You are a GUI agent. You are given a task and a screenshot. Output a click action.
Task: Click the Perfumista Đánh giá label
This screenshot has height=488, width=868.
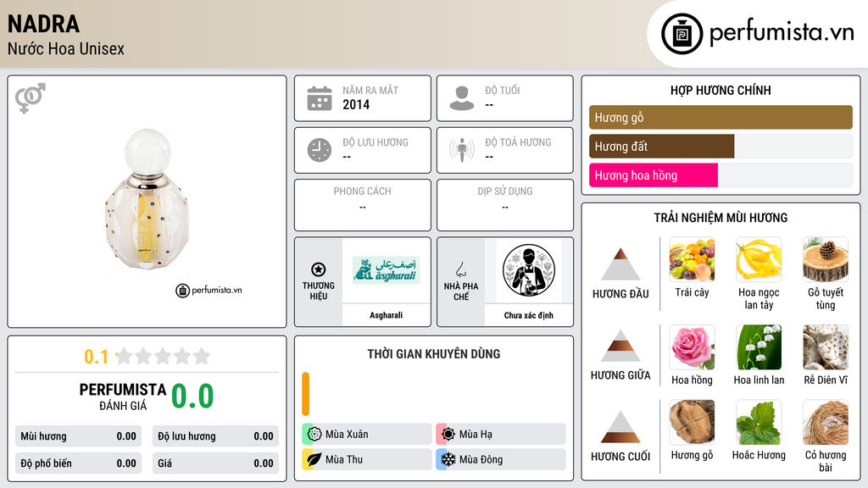tap(122, 396)
